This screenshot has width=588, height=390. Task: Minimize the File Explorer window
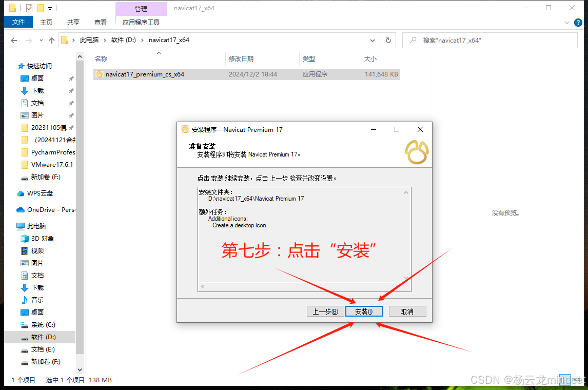(525, 8)
